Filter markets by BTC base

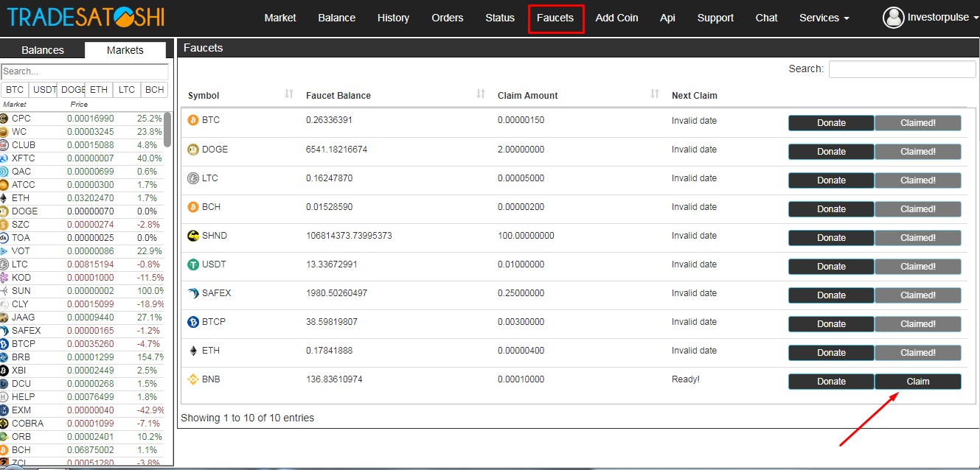coord(15,90)
